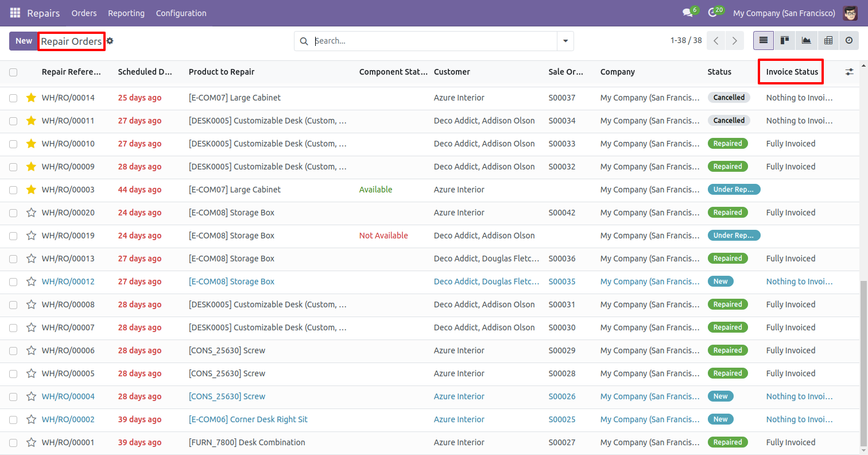
Task: Go to next page of records
Action: click(734, 41)
